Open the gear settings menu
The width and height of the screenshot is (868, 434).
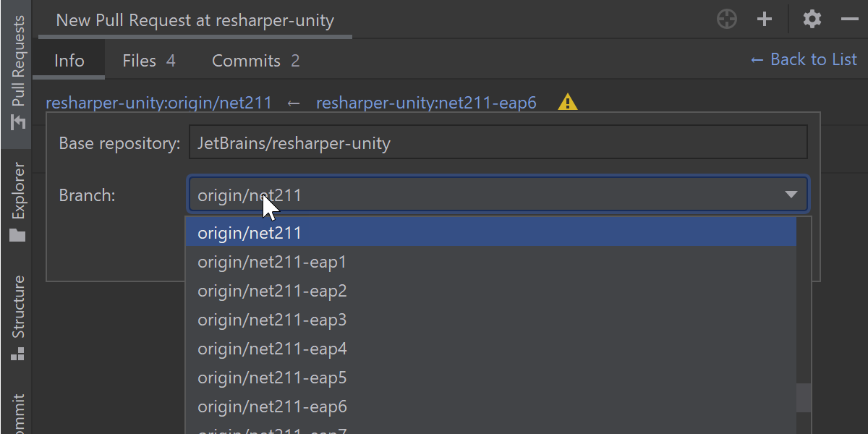(x=812, y=20)
